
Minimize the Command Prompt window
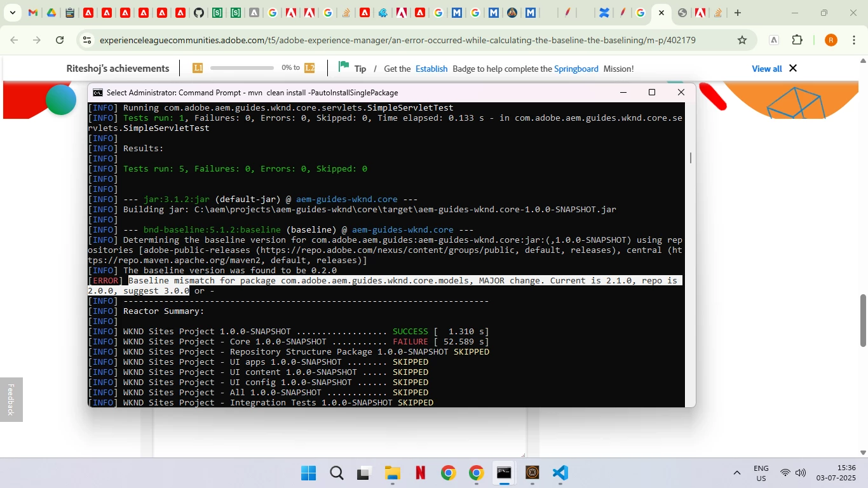tap(623, 93)
